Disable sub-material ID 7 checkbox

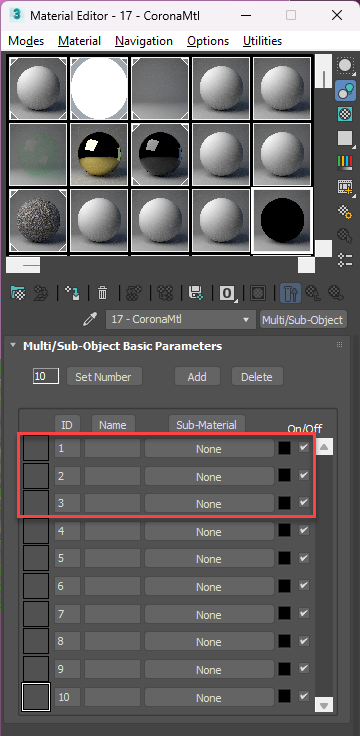point(304,614)
